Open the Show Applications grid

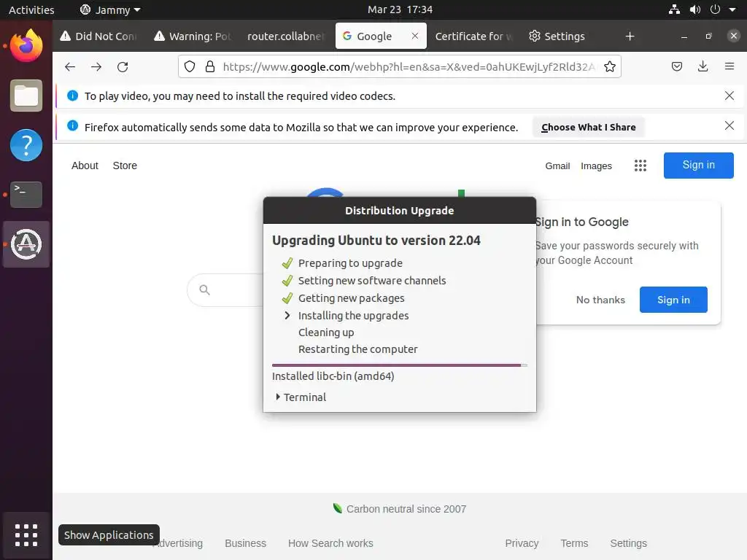click(x=26, y=535)
